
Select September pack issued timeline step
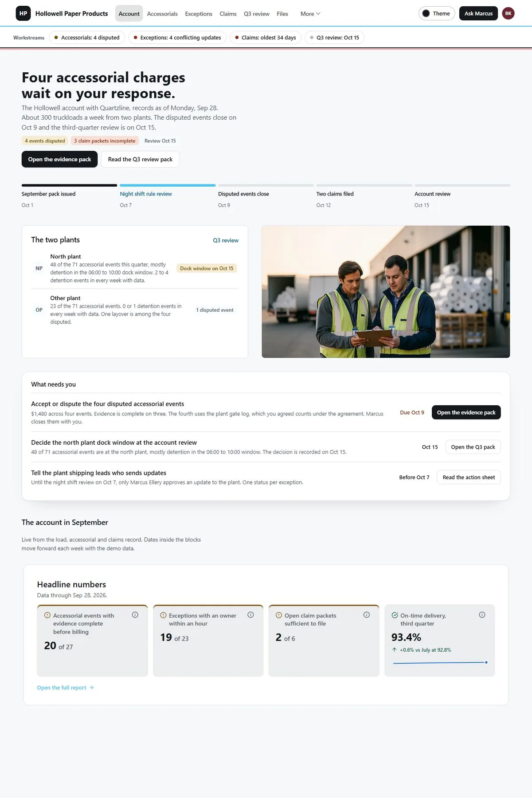69,196
